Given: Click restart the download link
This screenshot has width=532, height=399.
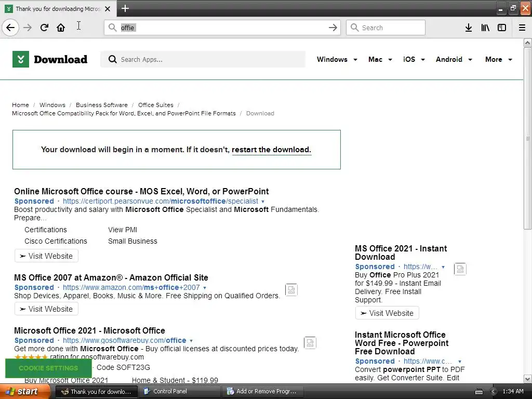Looking at the screenshot, I should click(271, 150).
